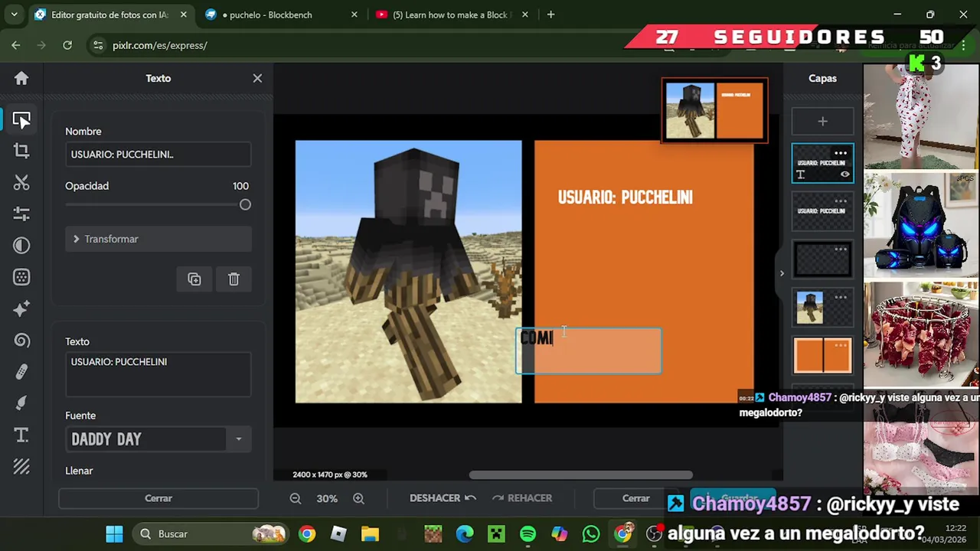Zoom out with magnifier minus
Screen dimensions: 980x551
pos(296,498)
